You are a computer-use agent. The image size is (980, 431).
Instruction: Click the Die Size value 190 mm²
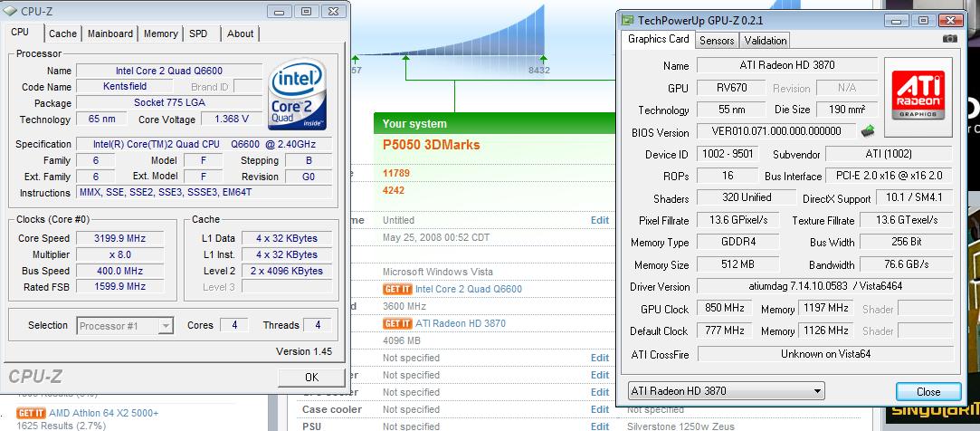[x=847, y=110]
